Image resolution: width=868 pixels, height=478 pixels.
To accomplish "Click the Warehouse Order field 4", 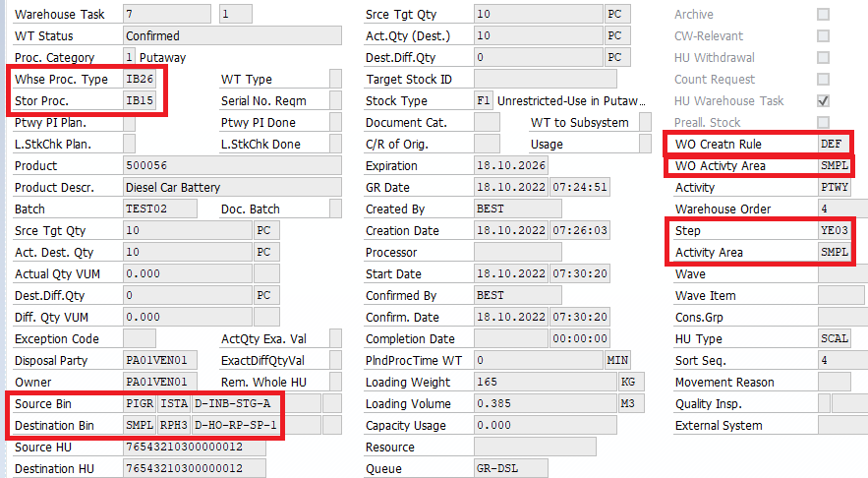I will tap(843, 209).
